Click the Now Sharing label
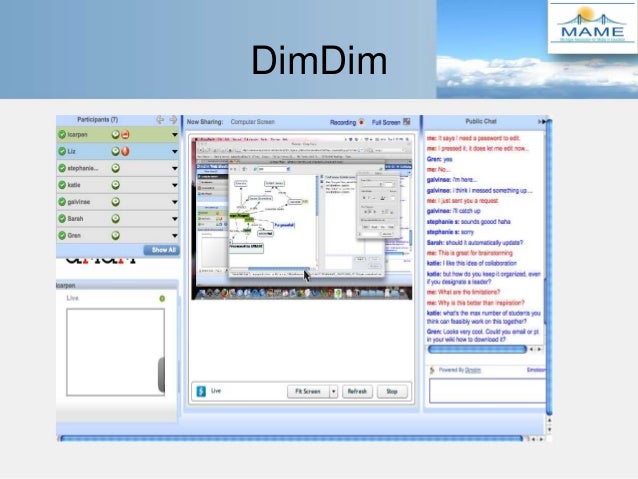 point(205,122)
